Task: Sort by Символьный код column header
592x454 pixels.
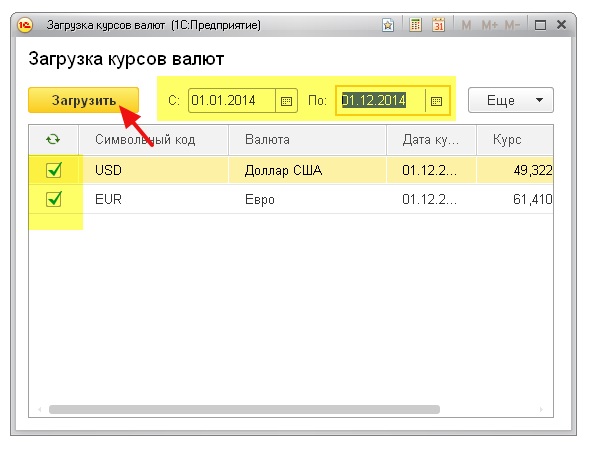Action: 153,140
